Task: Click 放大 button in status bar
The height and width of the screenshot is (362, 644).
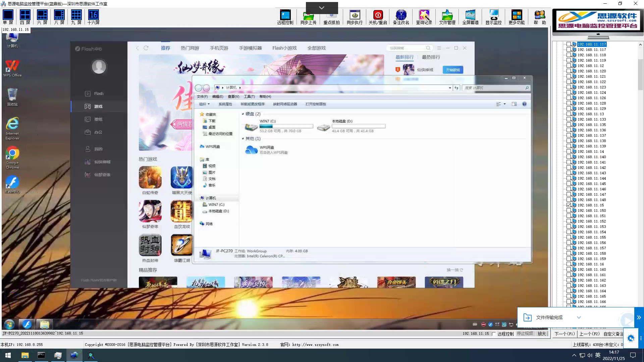Action: tap(542, 334)
